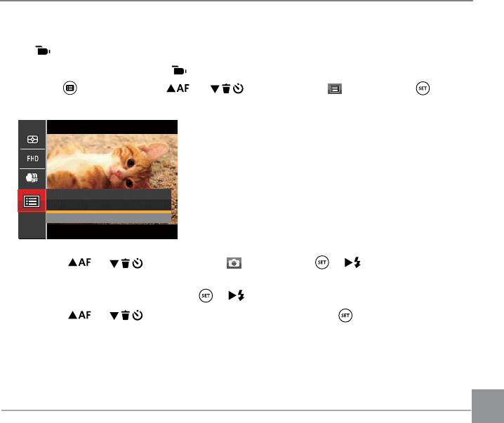Image resolution: width=504 pixels, height=423 pixels.
Task: Click down trash timer arrow before grey menu icon
Action: (x=227, y=88)
